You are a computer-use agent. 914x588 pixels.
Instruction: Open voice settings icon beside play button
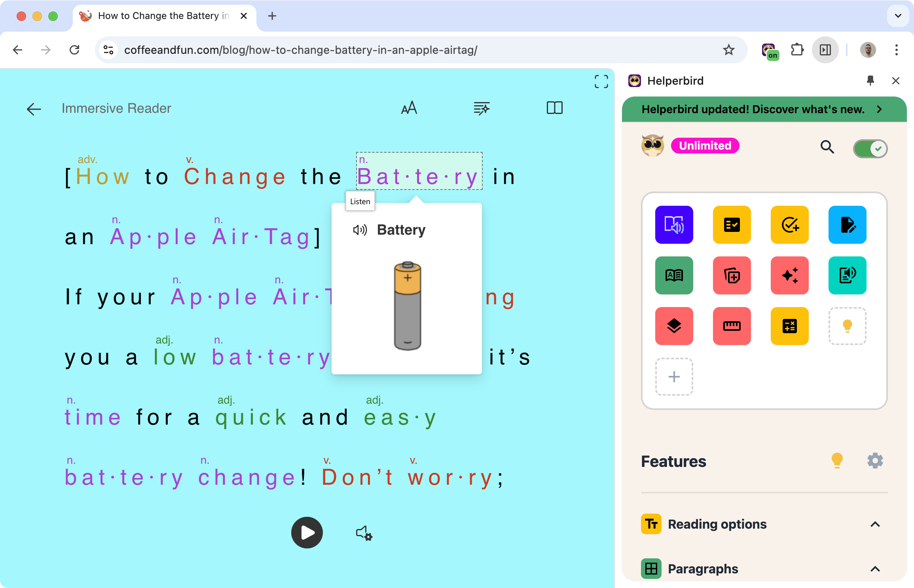(364, 533)
